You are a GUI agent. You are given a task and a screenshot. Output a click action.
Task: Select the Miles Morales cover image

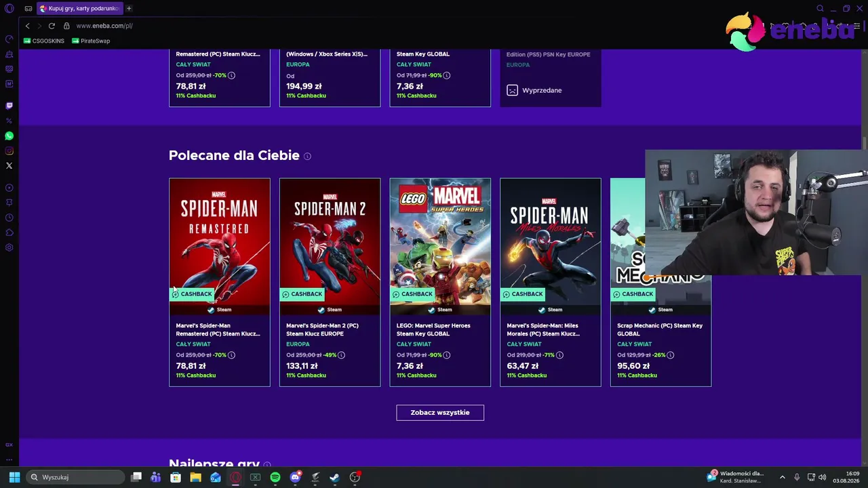551,242
